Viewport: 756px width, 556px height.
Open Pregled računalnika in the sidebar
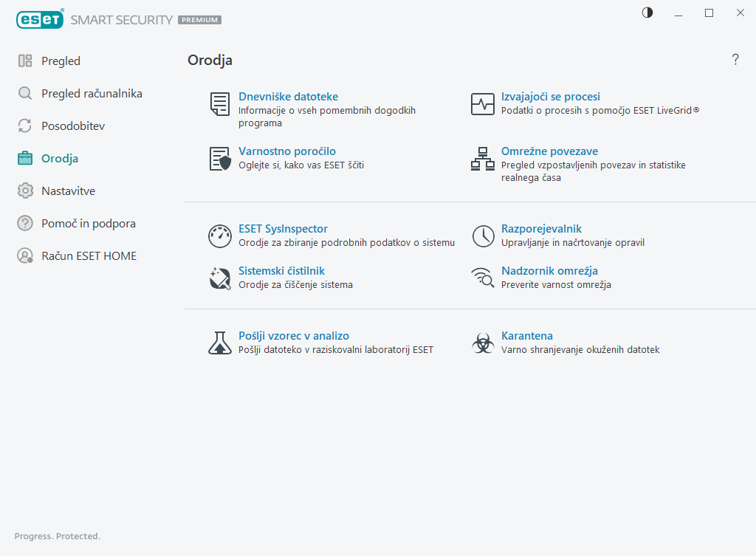(92, 94)
